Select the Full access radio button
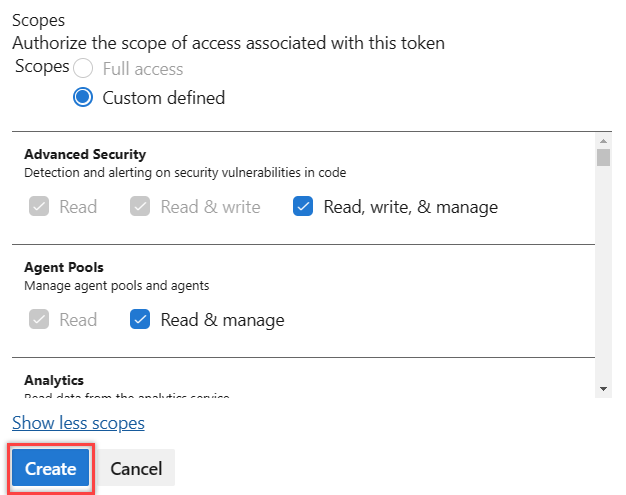Image resolution: width=626 pixels, height=495 pixels. pos(84,69)
